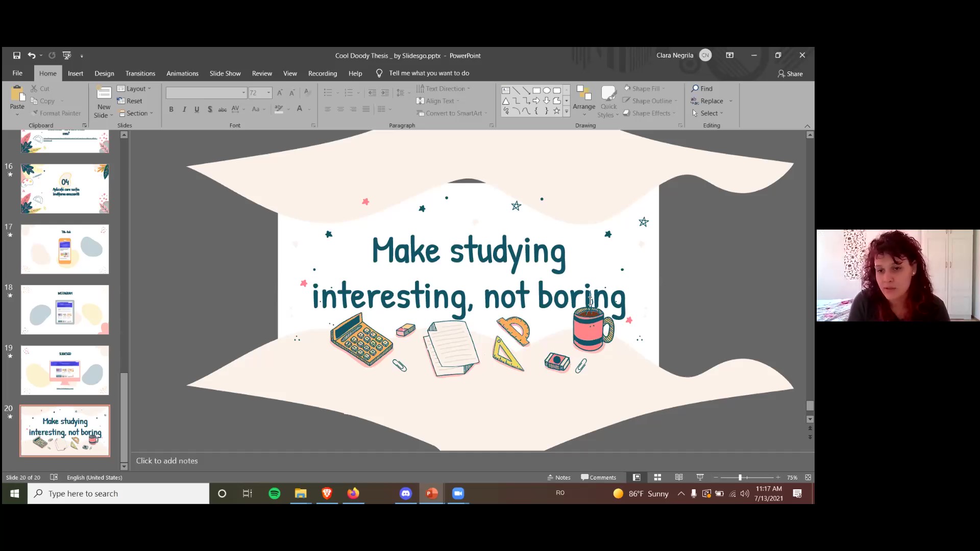This screenshot has width=980, height=551.
Task: Click the Share button
Action: (x=790, y=74)
